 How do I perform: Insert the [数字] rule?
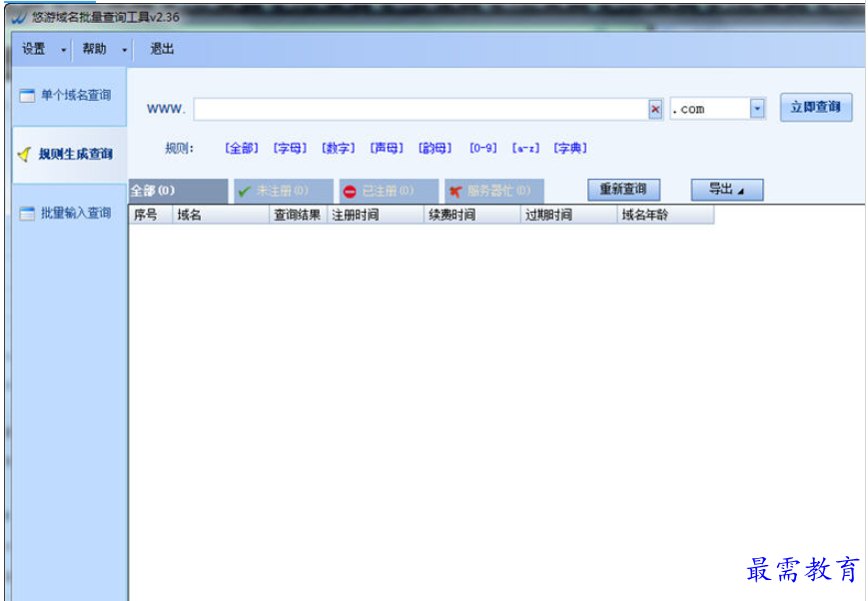[338, 149]
